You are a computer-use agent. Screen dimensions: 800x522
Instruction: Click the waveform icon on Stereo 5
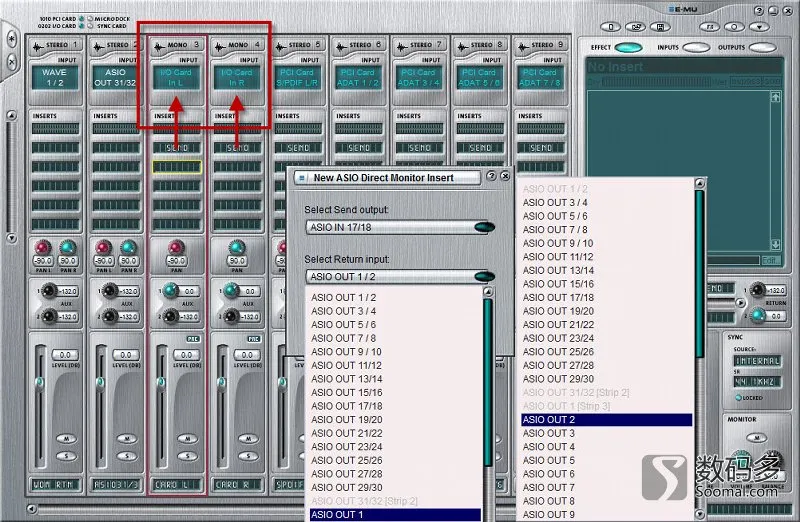coord(281,47)
